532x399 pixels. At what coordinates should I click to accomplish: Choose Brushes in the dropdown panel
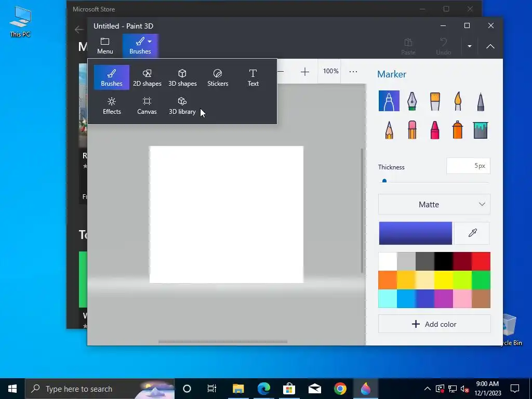112,77
